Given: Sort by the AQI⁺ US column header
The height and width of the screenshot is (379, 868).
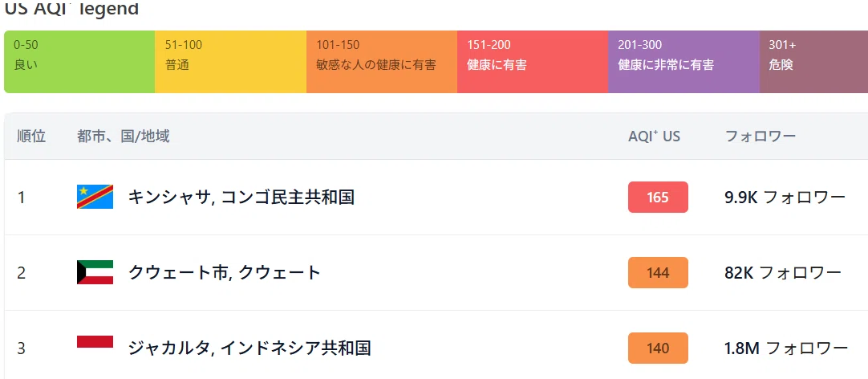Looking at the screenshot, I should click(x=655, y=137).
